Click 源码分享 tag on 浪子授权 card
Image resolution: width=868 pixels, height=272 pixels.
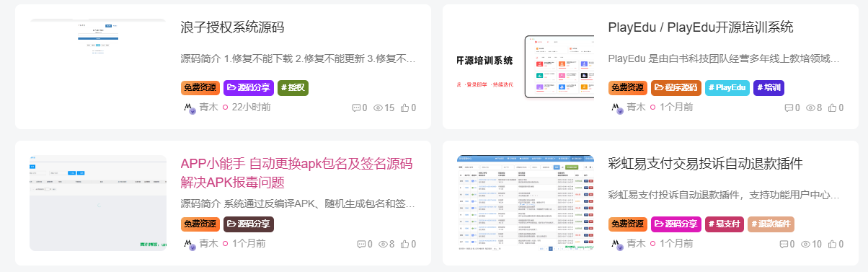[x=249, y=87]
